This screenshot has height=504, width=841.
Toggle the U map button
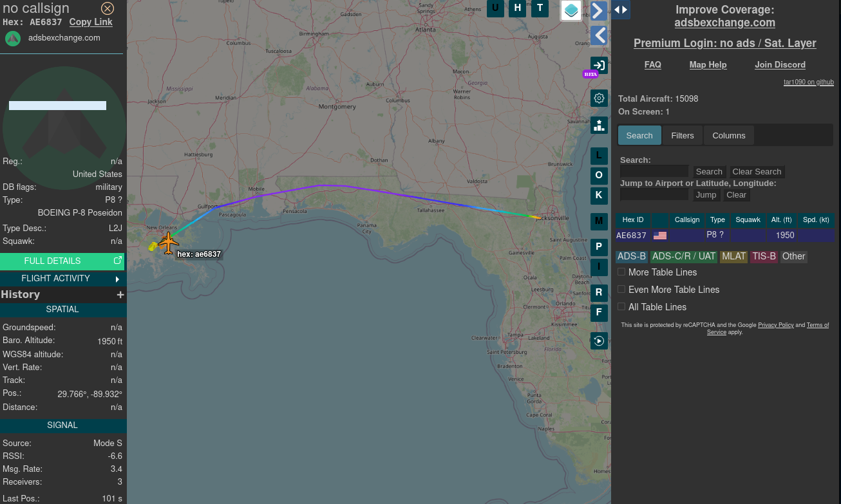tap(495, 8)
